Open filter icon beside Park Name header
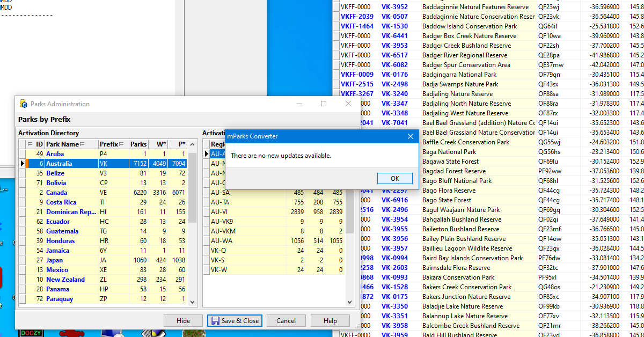This screenshot has width=644, height=337. 82,144
